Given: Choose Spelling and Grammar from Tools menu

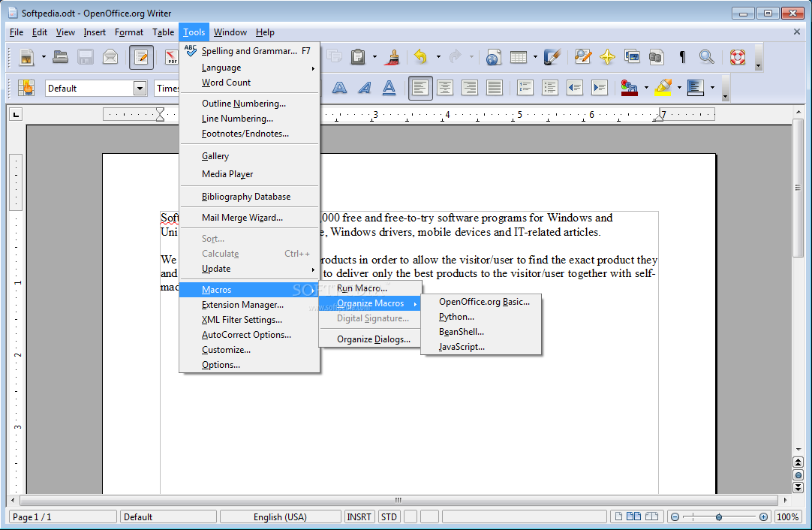Looking at the screenshot, I should tap(250, 51).
